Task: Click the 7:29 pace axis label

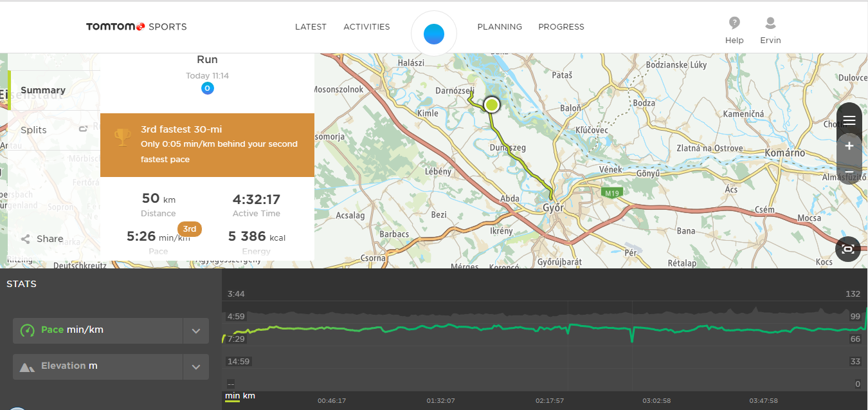Action: [x=236, y=339]
